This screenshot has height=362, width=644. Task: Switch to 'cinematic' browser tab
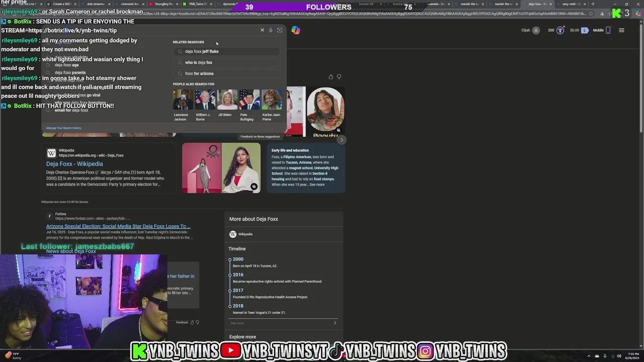[x=130, y=4]
